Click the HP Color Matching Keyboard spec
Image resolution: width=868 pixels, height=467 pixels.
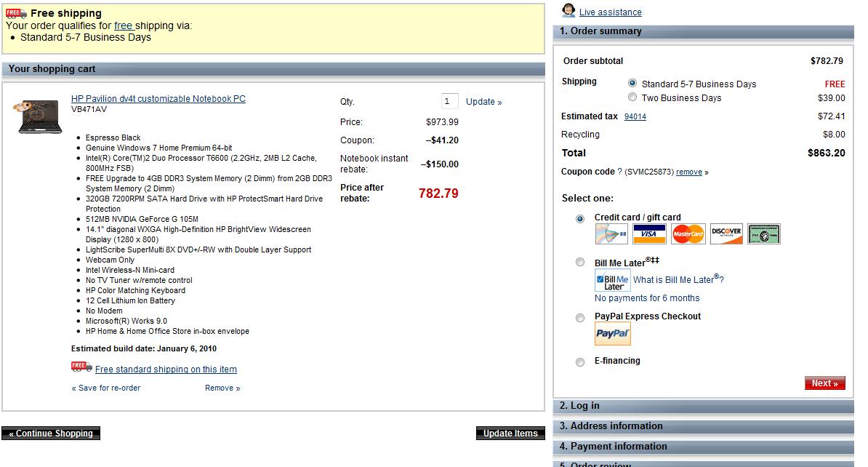[x=136, y=290]
